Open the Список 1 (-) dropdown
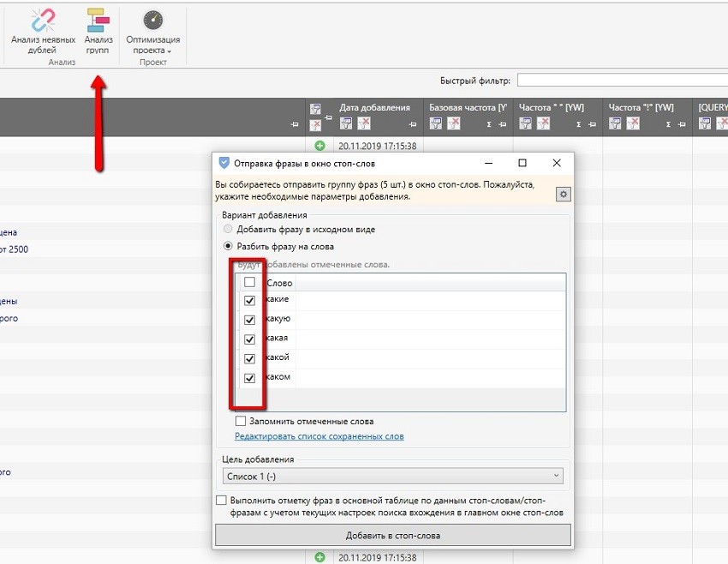The width and height of the screenshot is (728, 564). 393,477
